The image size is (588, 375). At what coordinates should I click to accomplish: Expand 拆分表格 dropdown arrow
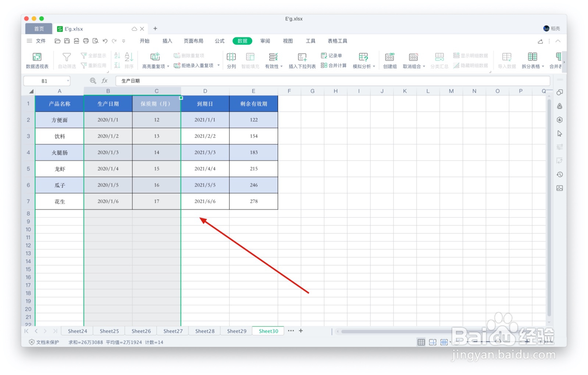coord(543,67)
